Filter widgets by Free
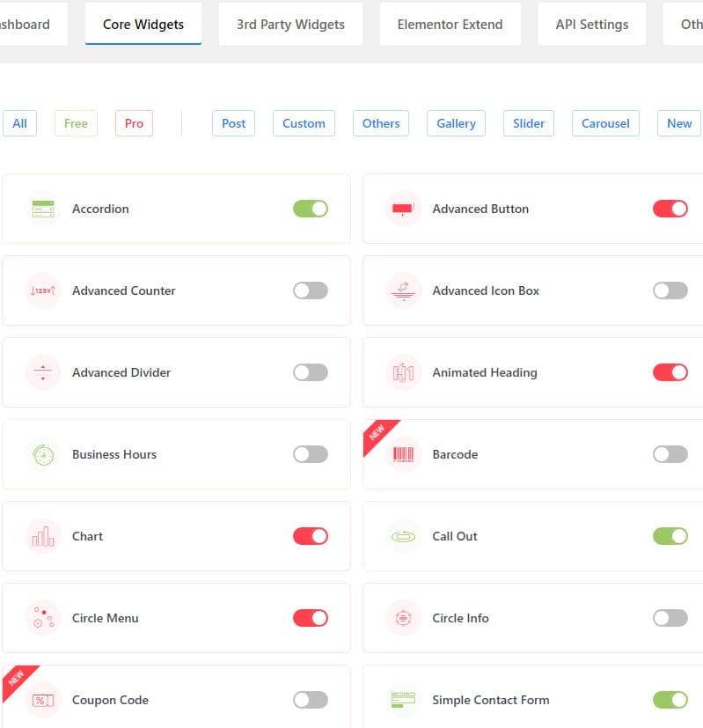Viewport: 703px width, 728px height. point(76,123)
